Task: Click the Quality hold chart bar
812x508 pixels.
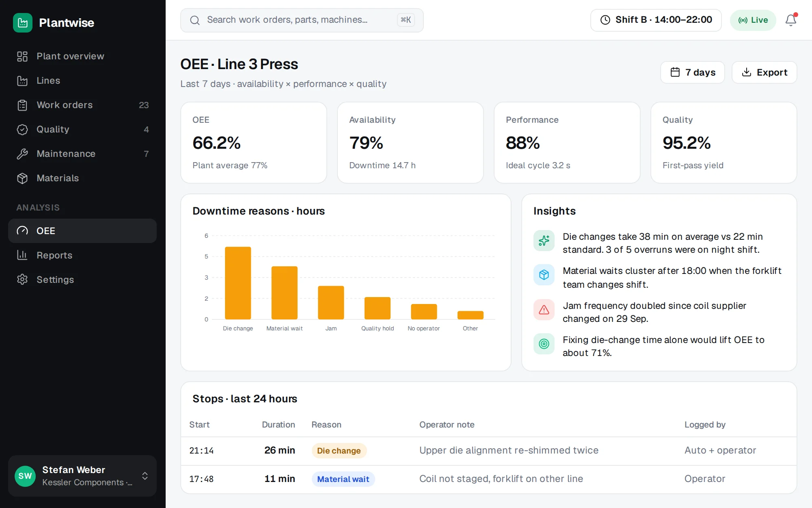Action: click(378, 308)
